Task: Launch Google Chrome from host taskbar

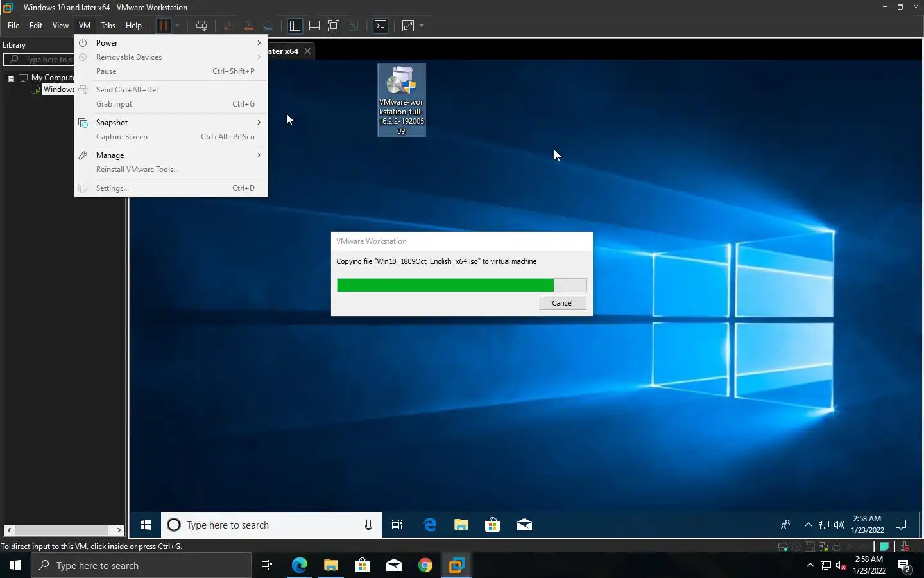Action: (425, 565)
